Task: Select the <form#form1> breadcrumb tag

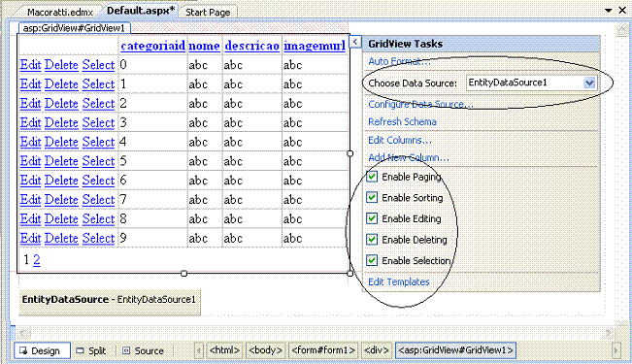Action: (323, 350)
